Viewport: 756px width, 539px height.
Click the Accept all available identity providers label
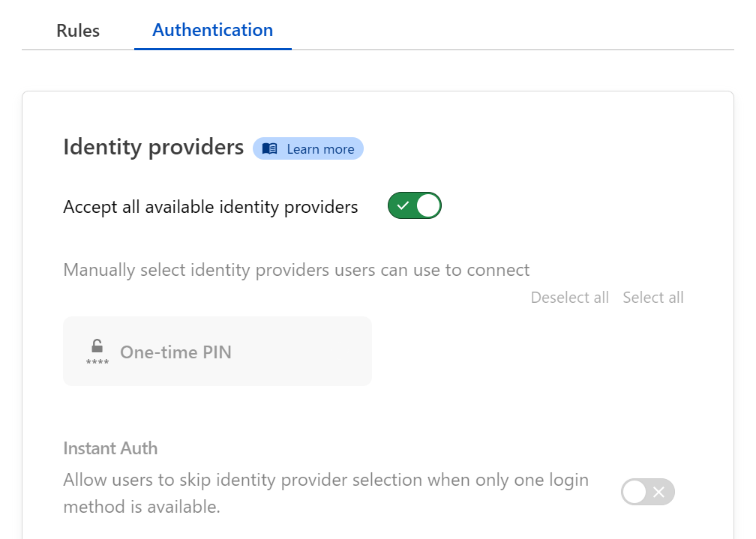211,207
